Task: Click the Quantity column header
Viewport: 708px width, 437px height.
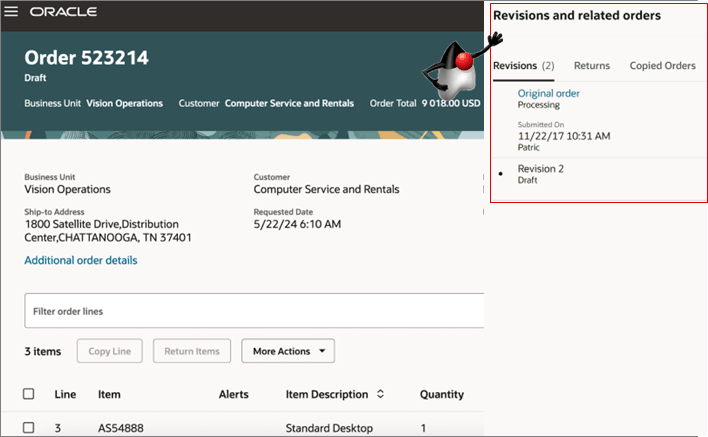Action: (442, 395)
